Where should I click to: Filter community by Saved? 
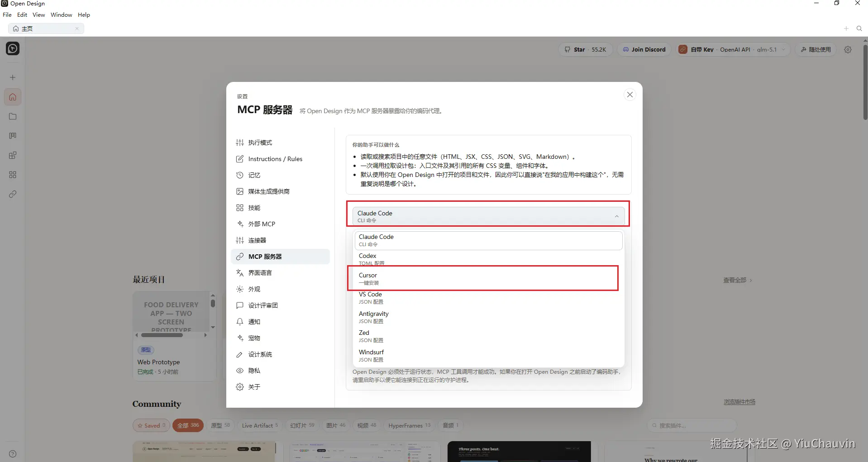(151, 425)
